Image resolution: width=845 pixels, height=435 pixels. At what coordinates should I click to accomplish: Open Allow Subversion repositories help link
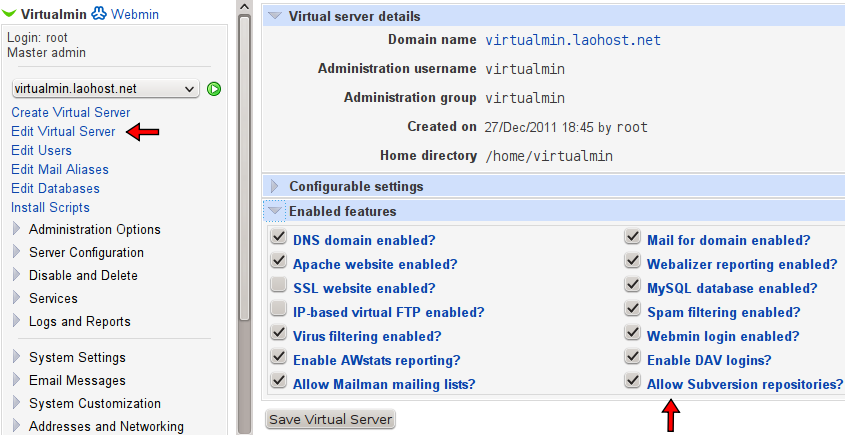tap(745, 384)
